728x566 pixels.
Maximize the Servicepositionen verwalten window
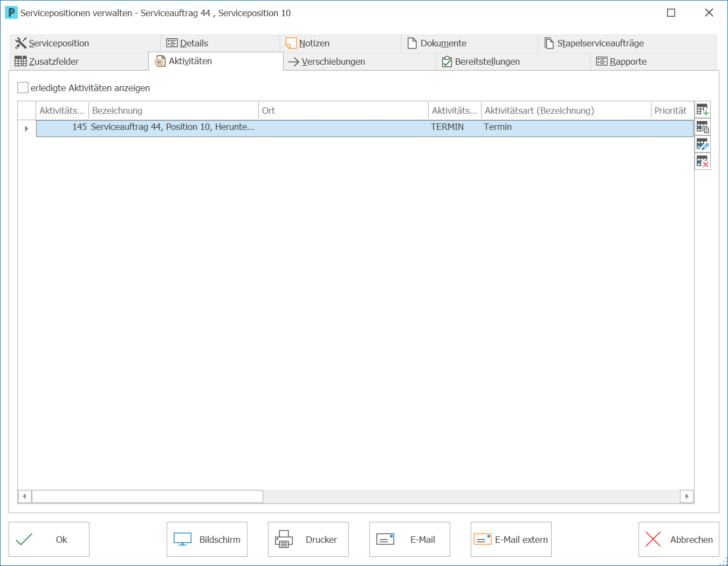(x=671, y=12)
